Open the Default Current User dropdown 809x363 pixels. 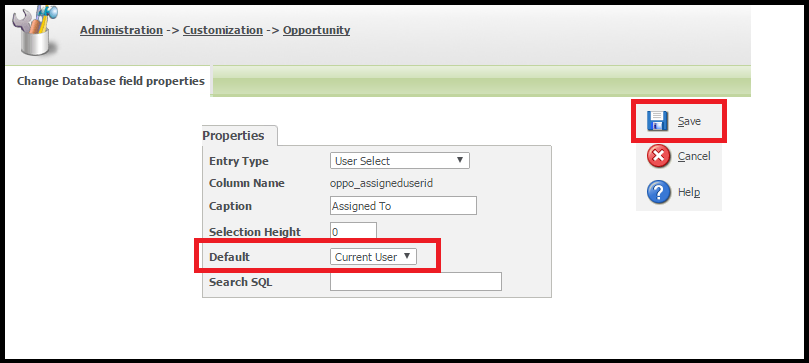[x=373, y=257]
